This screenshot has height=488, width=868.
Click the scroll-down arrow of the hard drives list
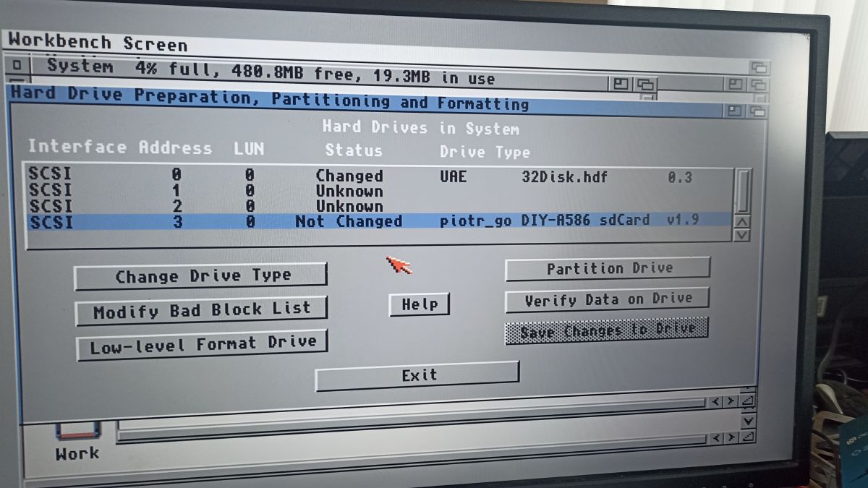pyautogui.click(x=742, y=234)
